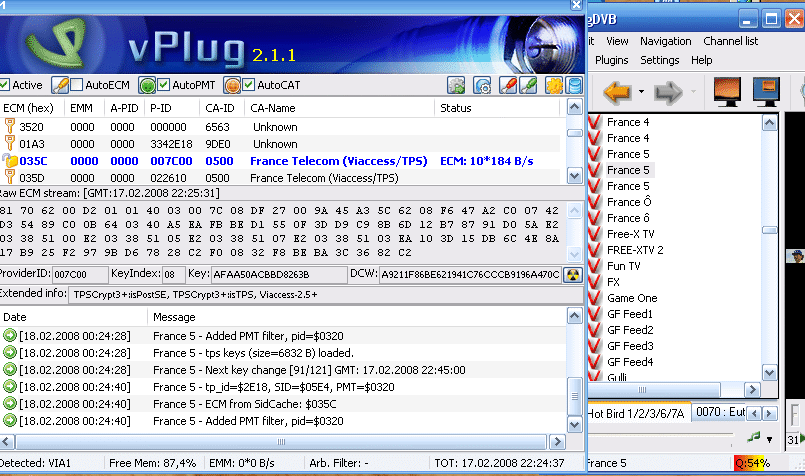Click the Key field AFAA50ACBBD8263B
The height and width of the screenshot is (476, 805).
pos(279,275)
